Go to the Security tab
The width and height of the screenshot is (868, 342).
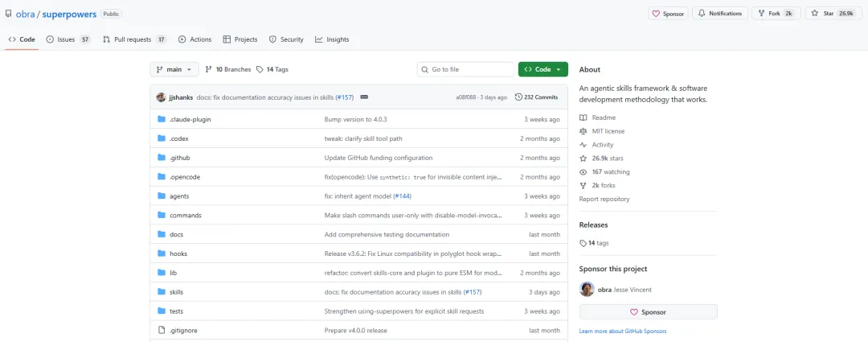(x=286, y=39)
